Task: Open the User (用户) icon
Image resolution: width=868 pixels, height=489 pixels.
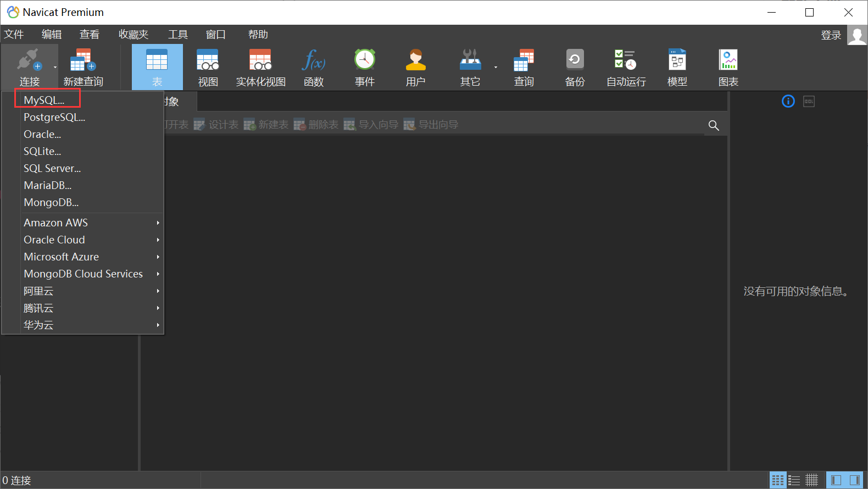Action: click(x=415, y=60)
